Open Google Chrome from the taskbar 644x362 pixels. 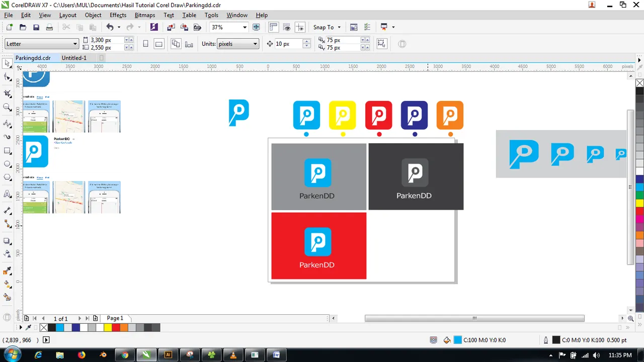click(x=125, y=355)
